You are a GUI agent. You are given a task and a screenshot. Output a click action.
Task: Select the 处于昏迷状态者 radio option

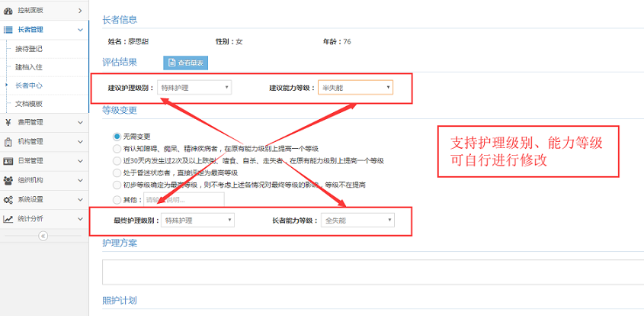click(117, 173)
